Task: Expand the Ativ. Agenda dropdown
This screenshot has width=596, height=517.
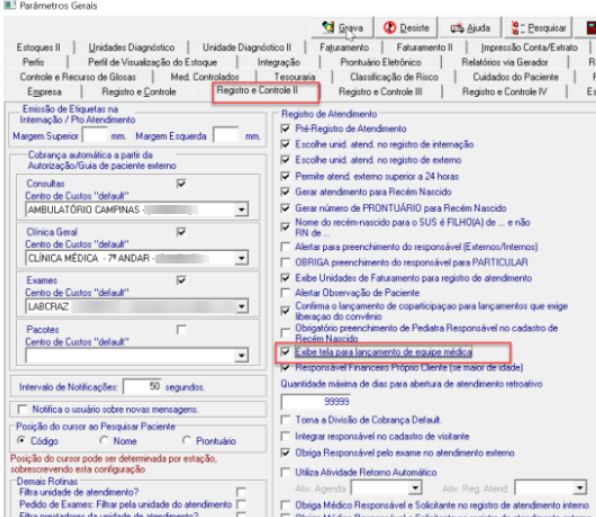Action: click(x=415, y=488)
